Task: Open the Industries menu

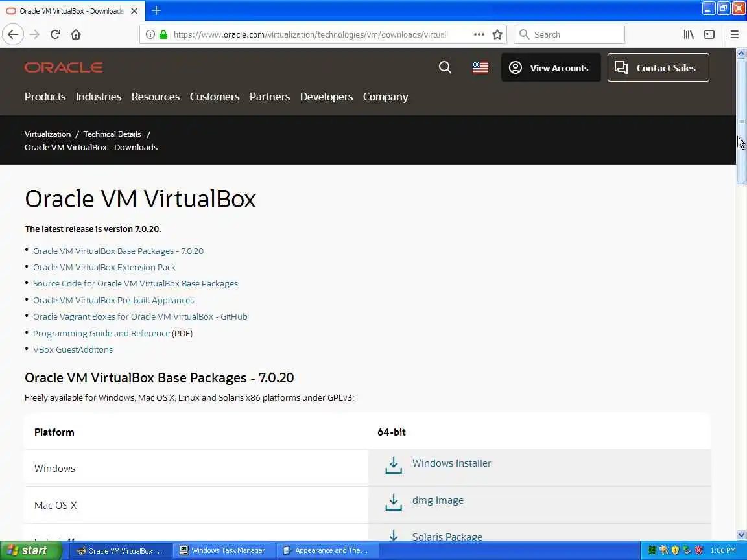Action: coord(99,97)
